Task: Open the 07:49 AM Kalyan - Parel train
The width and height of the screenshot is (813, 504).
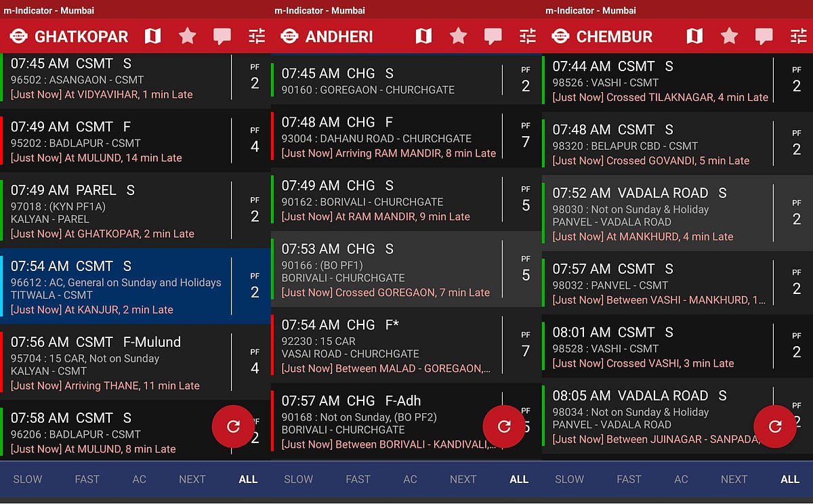Action: click(135, 211)
